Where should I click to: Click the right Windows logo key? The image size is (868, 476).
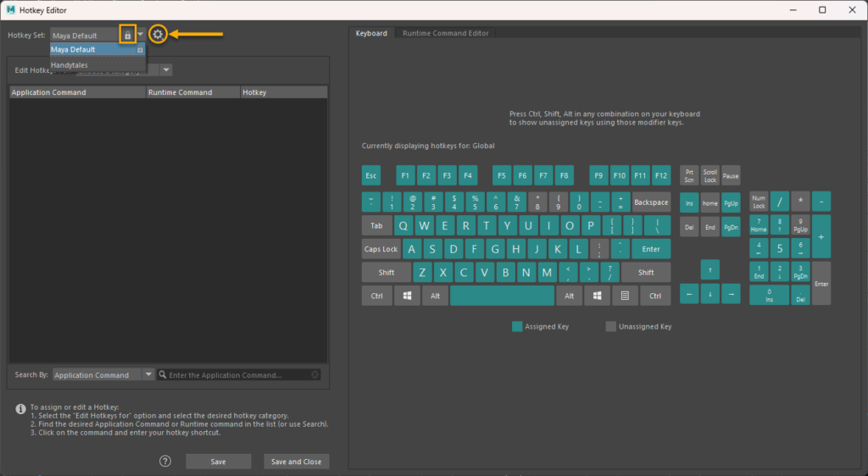(x=598, y=296)
